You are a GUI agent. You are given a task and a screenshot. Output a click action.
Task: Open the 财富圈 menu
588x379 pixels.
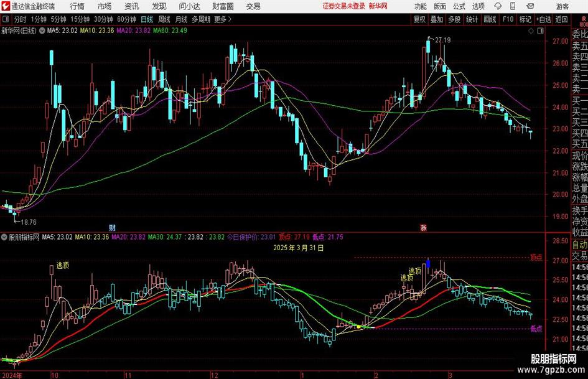(223, 6)
